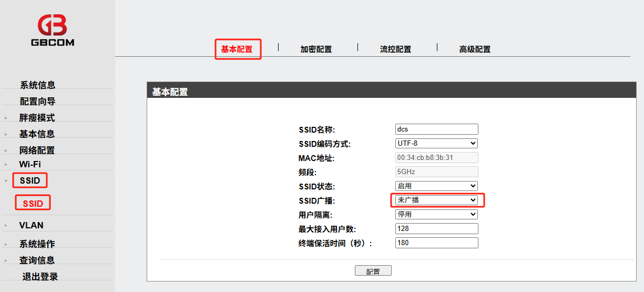Click the 终端保活时间 input field
644x292 pixels.
pyautogui.click(x=437, y=243)
